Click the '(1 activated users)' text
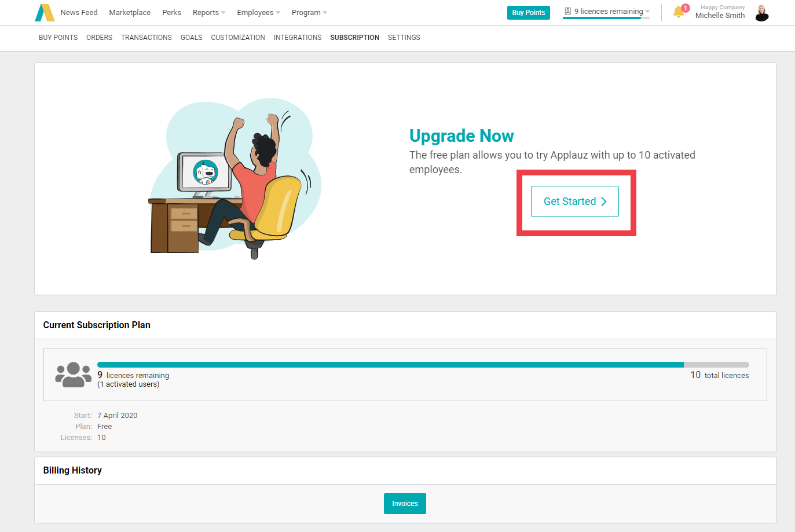Viewport: 795px width, 532px height. [x=128, y=384]
